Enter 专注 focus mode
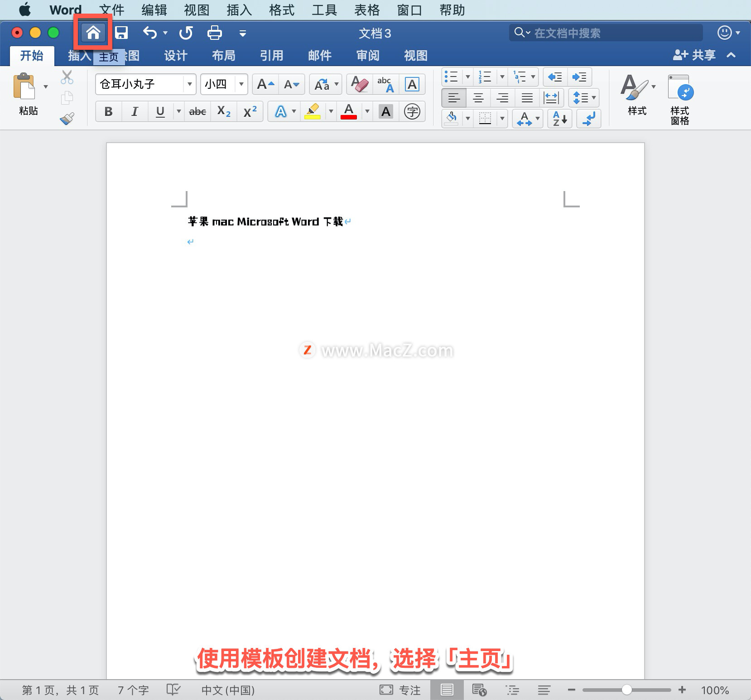 pyautogui.click(x=400, y=690)
